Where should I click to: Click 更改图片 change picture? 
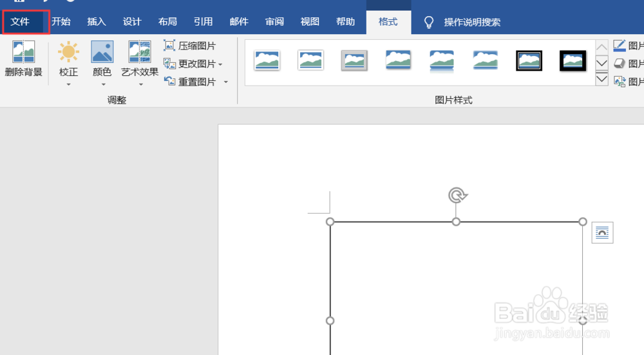[x=190, y=64]
